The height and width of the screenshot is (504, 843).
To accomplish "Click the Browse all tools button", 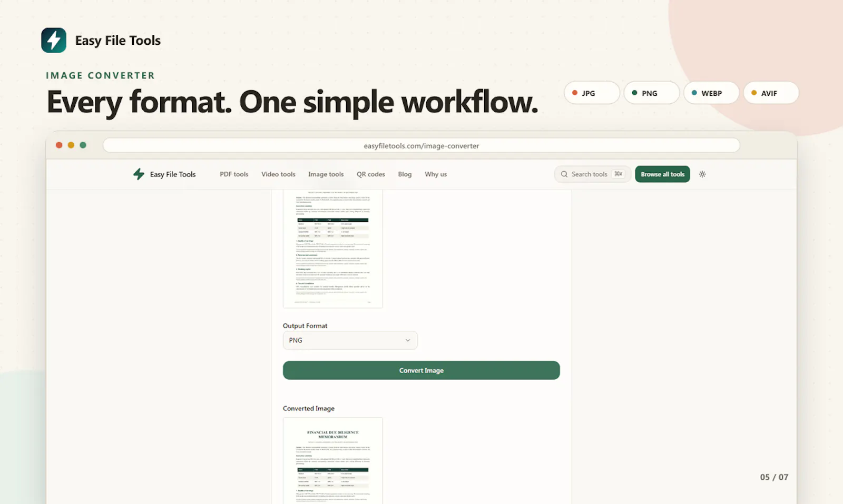I will click(x=662, y=174).
